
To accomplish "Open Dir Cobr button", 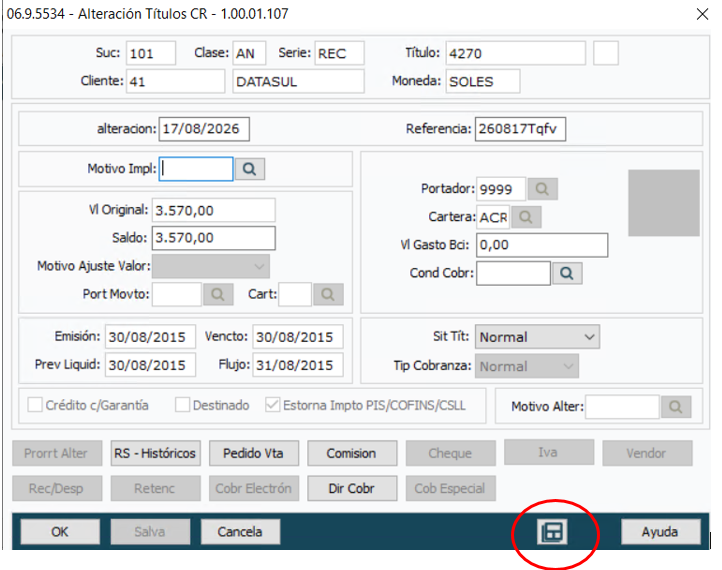I will [352, 488].
